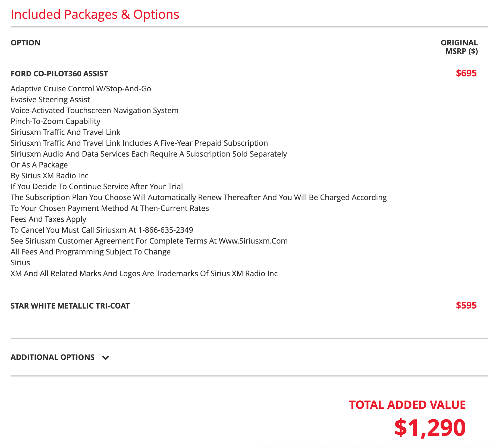Click the Included Packages & Options title

tap(95, 14)
